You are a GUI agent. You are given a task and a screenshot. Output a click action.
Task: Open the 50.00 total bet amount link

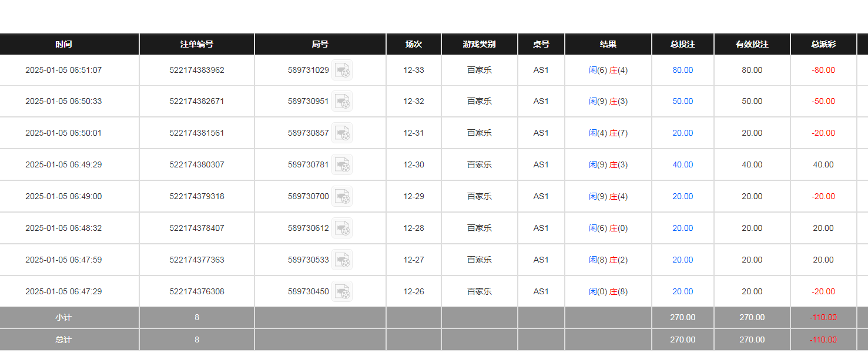pos(682,102)
